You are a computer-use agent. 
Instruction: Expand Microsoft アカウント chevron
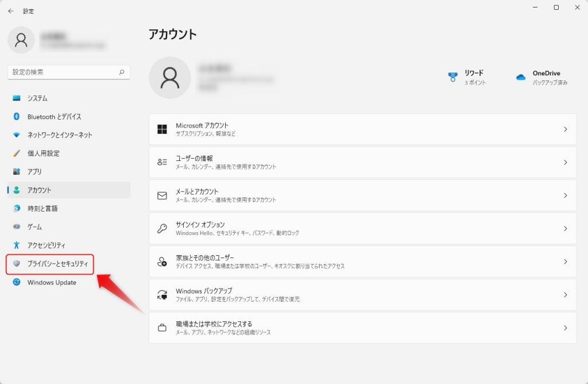[x=565, y=129]
